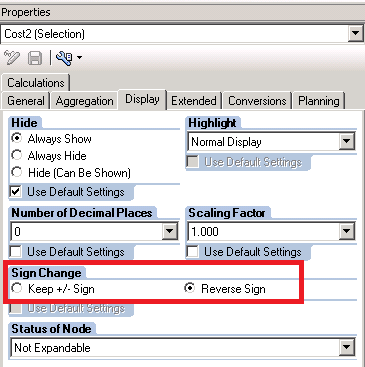Check Use Default Settings under Decimal Places
The height and width of the screenshot is (367, 365).
(x=16, y=252)
